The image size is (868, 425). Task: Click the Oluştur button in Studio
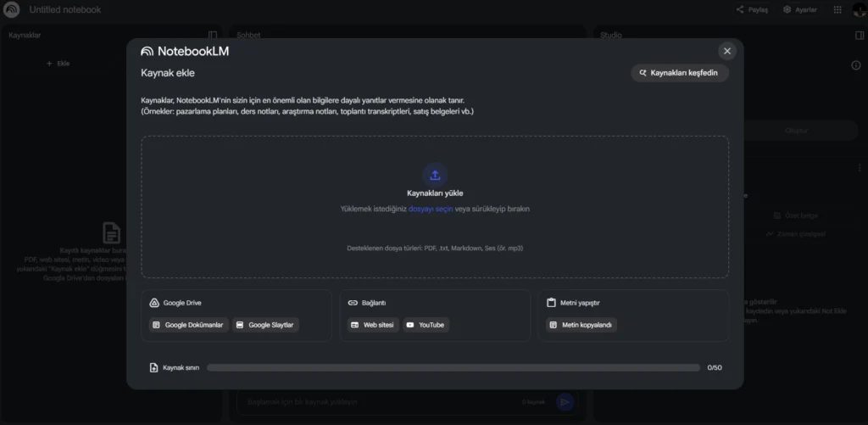click(797, 131)
